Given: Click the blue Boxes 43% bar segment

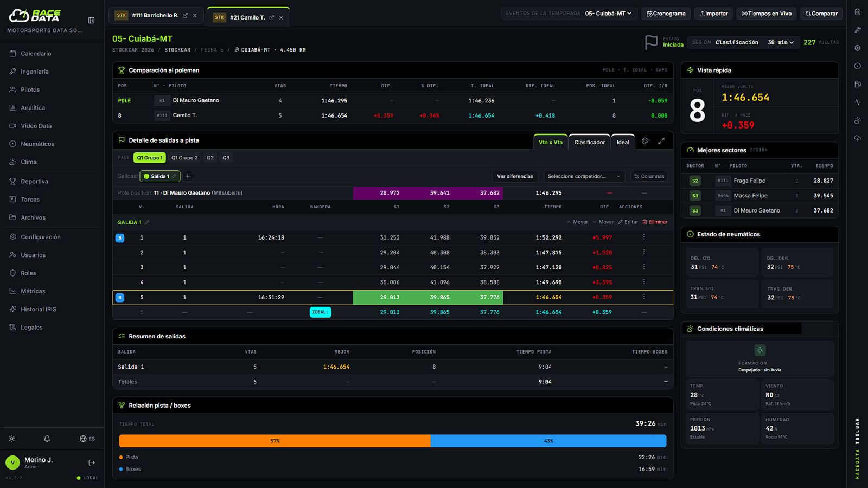Looking at the screenshot, I should click(548, 441).
